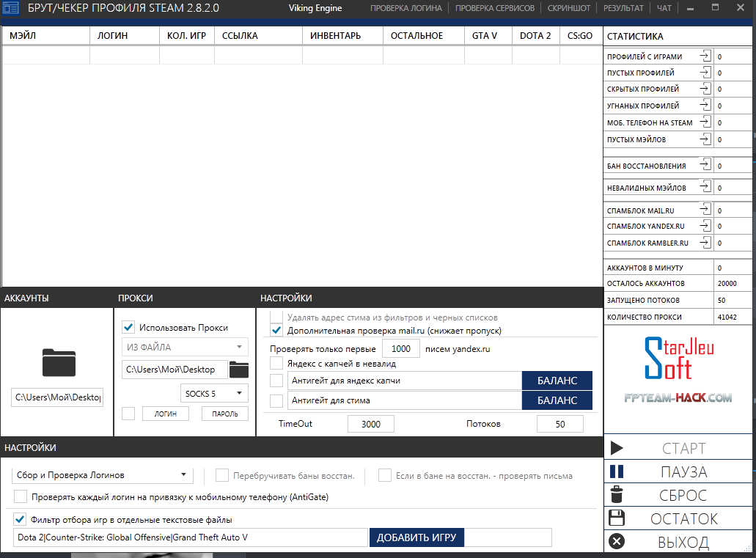This screenshot has width=756, height=558.
Task: Click the export arrow beside СКРЫТЫХ ПРОФИЛЕЙ
Action: 705,89
